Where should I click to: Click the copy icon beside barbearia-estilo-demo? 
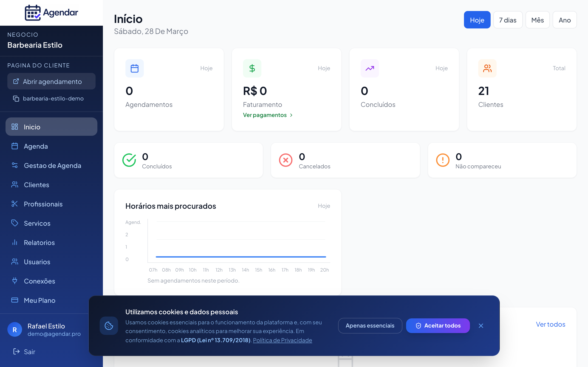point(16,99)
